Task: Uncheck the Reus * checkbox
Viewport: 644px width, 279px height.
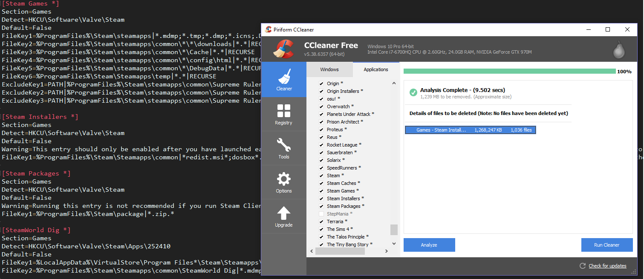Action: point(321,137)
